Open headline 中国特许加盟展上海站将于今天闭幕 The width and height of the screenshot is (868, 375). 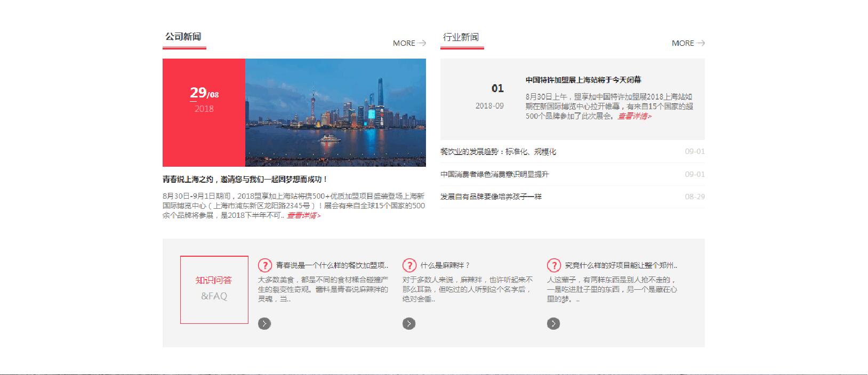click(583, 80)
